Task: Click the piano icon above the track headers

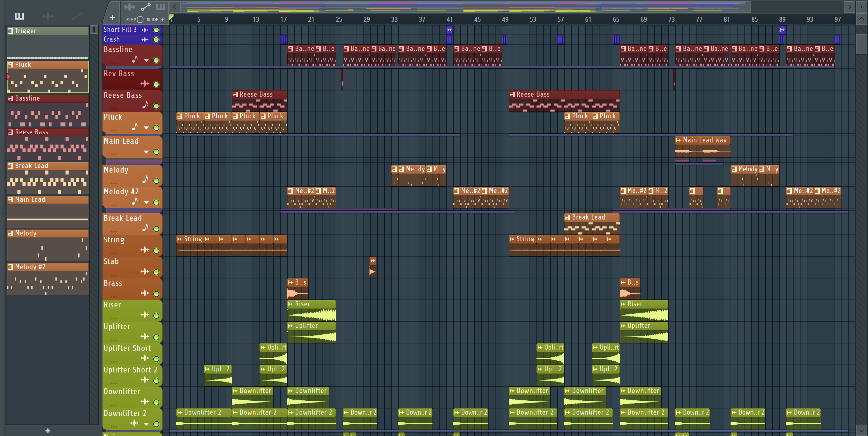Action: point(160,7)
